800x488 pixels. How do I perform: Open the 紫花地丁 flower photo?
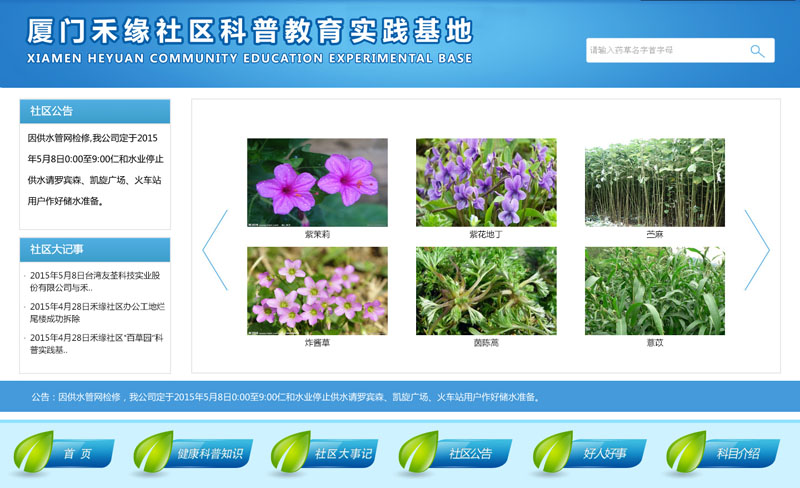pos(486,182)
